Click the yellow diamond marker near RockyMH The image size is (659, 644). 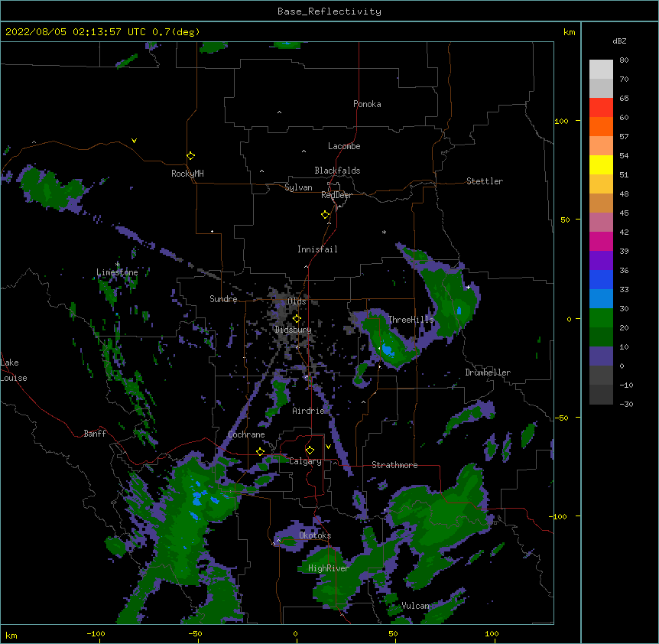[x=190, y=156]
